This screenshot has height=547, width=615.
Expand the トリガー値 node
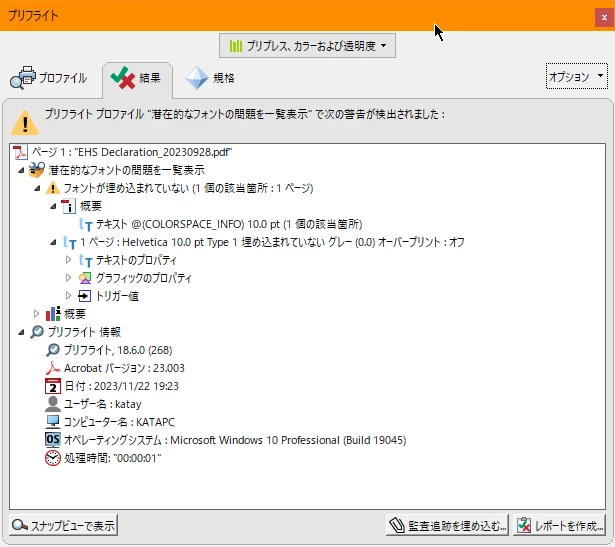point(68,296)
